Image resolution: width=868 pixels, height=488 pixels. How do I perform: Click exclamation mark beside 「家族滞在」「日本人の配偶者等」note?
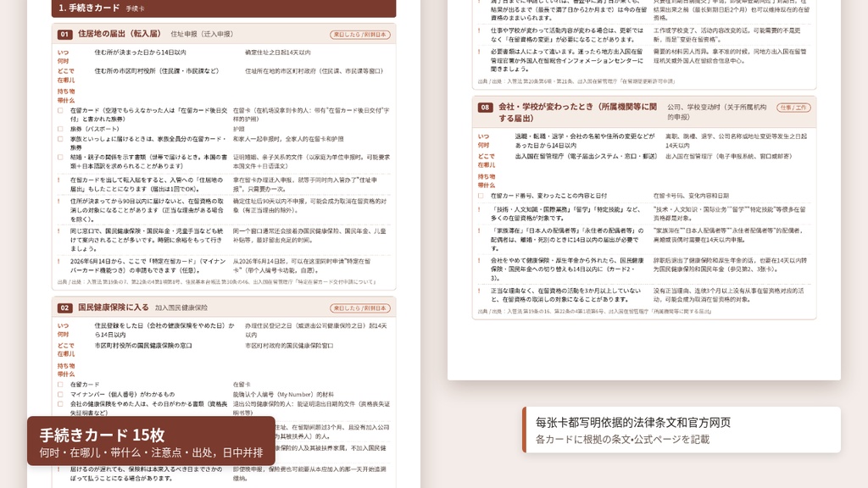pyautogui.click(x=480, y=230)
